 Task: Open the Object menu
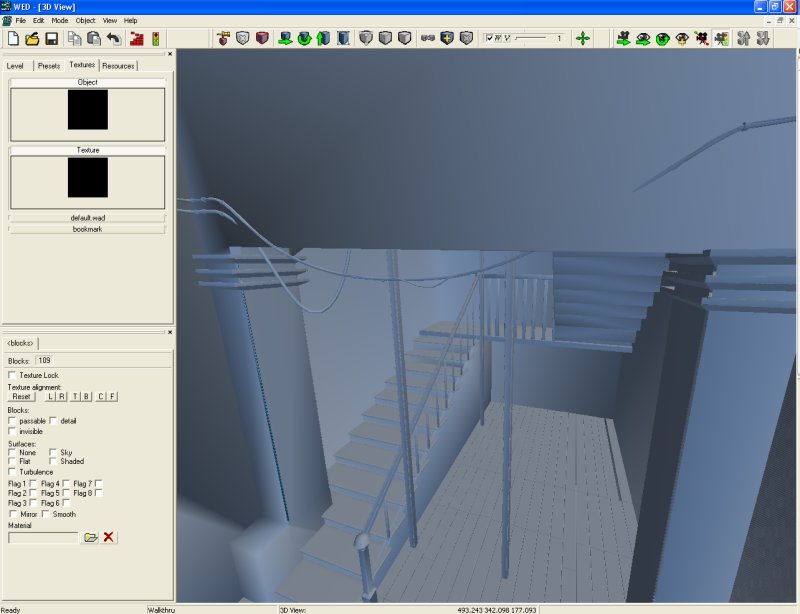tap(86, 20)
